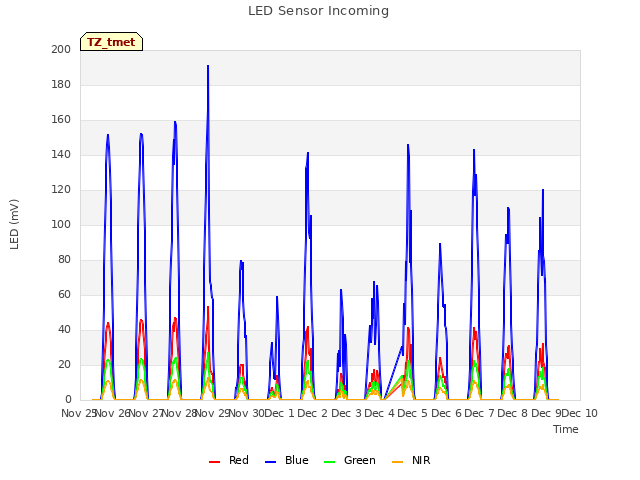The image size is (640, 480).
Task: Click the x-axis date label Dec 10
Action: [580, 413]
